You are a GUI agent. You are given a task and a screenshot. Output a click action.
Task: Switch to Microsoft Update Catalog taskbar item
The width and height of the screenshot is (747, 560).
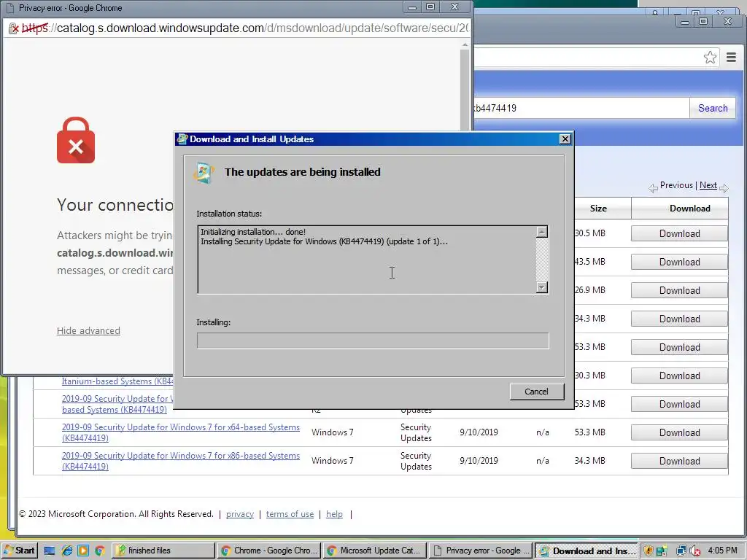click(x=376, y=551)
